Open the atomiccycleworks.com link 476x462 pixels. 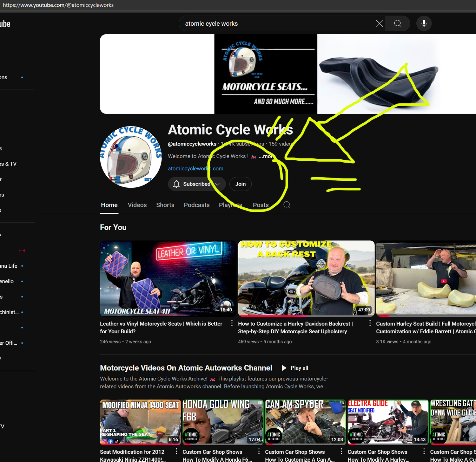tap(195, 169)
